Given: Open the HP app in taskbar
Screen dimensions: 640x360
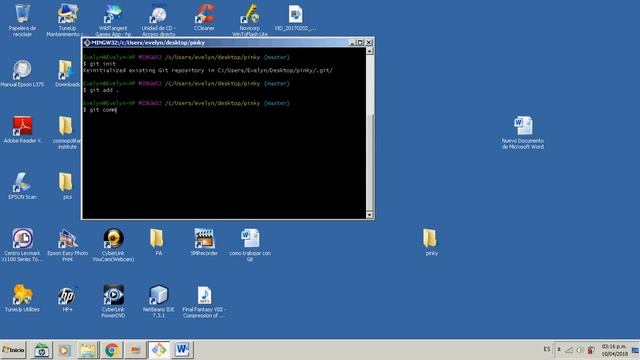Looking at the screenshot, I should pos(41,350).
